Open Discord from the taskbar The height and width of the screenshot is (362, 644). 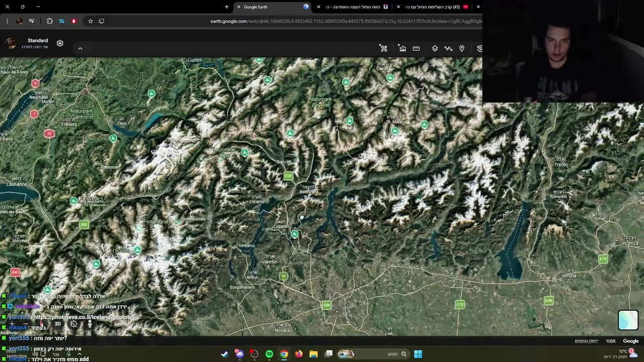pos(239,354)
